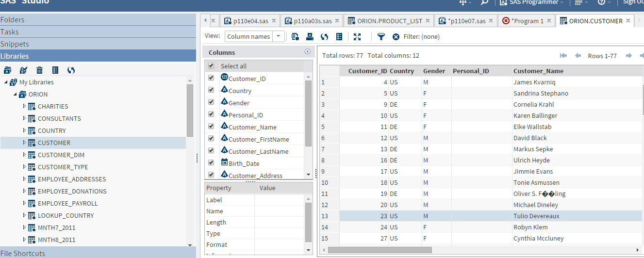Maximize the table view with the expand icon

tap(357, 36)
